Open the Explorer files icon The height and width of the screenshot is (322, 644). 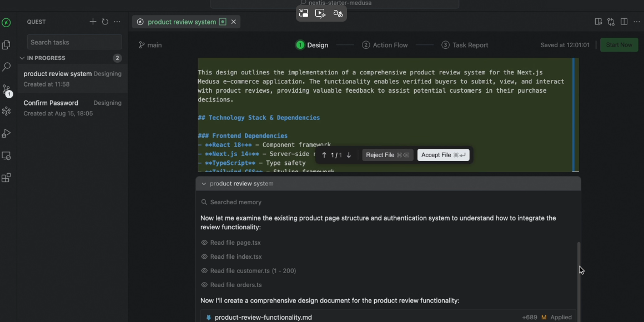point(6,45)
